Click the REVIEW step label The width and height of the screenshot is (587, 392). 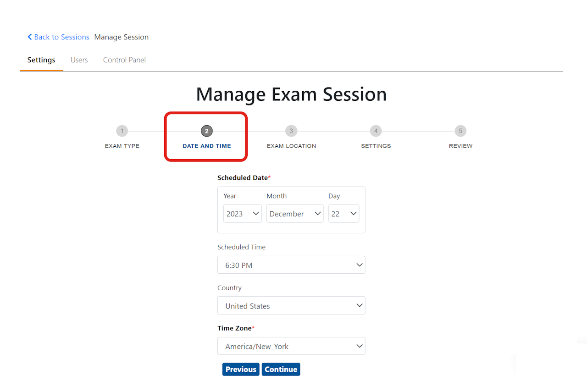(x=460, y=146)
